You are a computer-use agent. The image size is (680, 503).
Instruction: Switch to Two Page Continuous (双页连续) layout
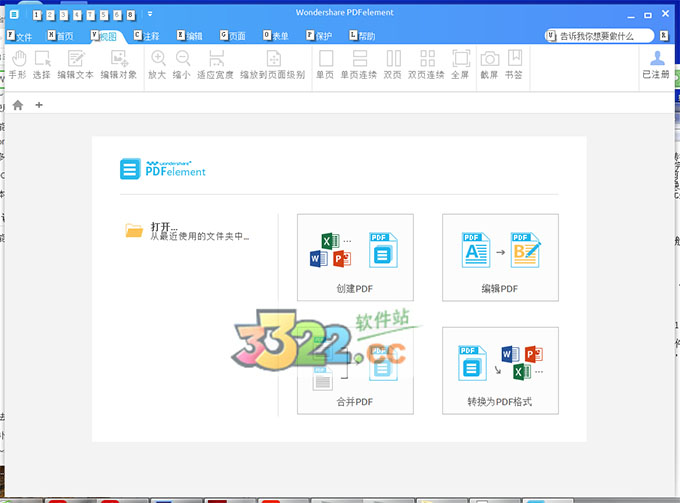[x=426, y=65]
